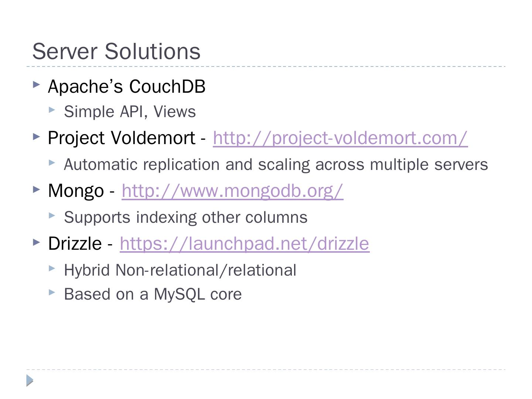Viewport: 532px width, 399px height.
Task: Click the bullet arrow beside Apache's CouchDB
Action: [36, 85]
